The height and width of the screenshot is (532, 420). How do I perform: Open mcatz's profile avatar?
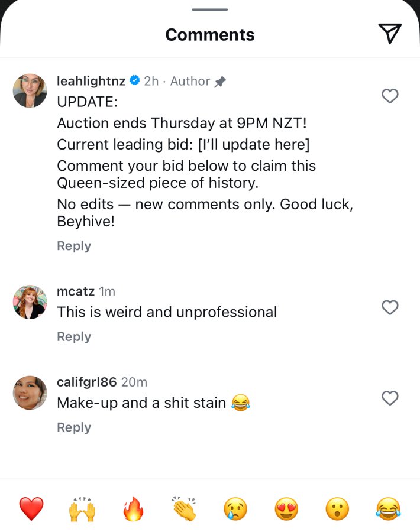click(30, 302)
